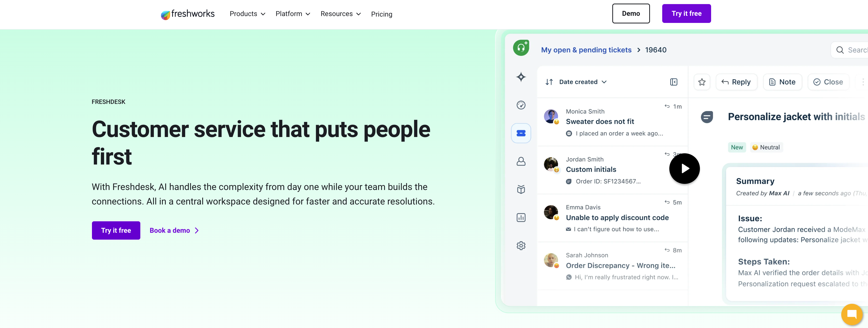Image resolution: width=868 pixels, height=328 pixels.
Task: Play the Freshdesk product video
Action: pyautogui.click(x=684, y=168)
